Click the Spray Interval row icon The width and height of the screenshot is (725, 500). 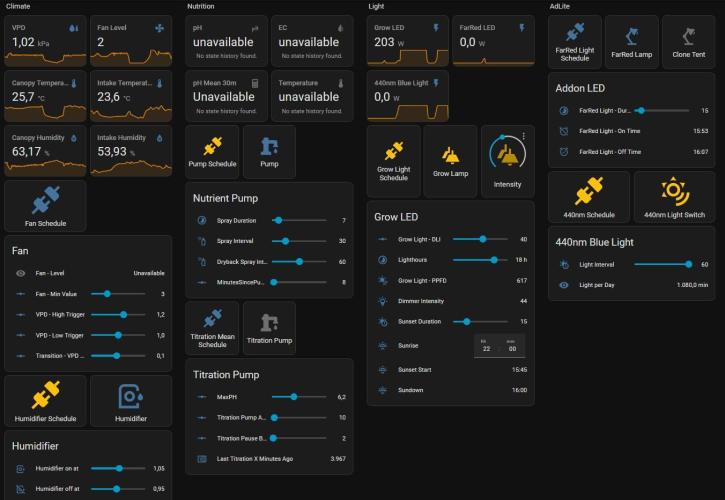click(x=202, y=241)
